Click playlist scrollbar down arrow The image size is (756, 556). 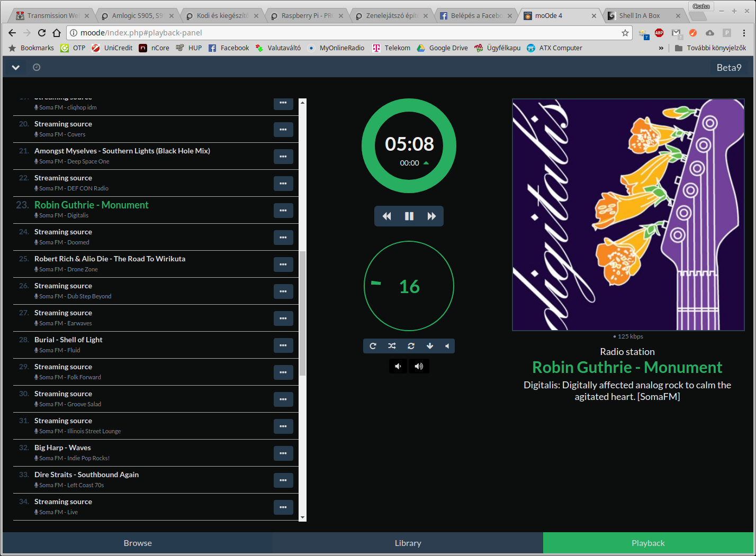click(x=303, y=517)
